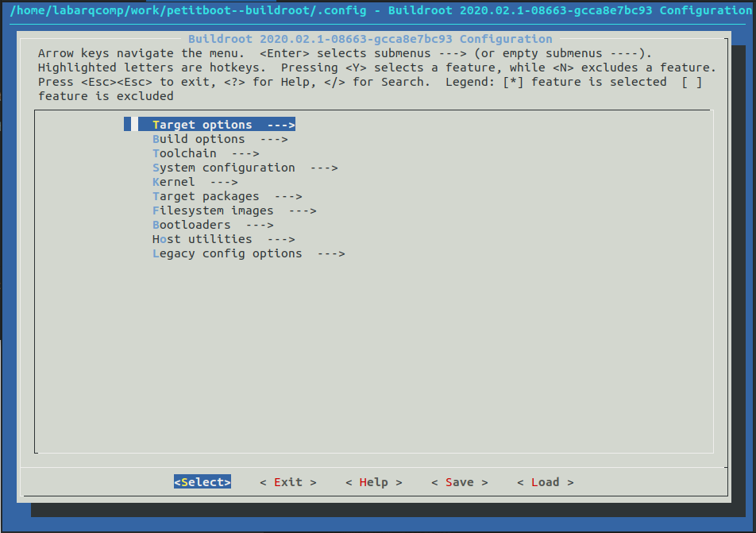Click the 'Arrow keys navigate the menu' help line
The width and height of the screenshot is (756, 533).
pyautogui.click(x=345, y=53)
